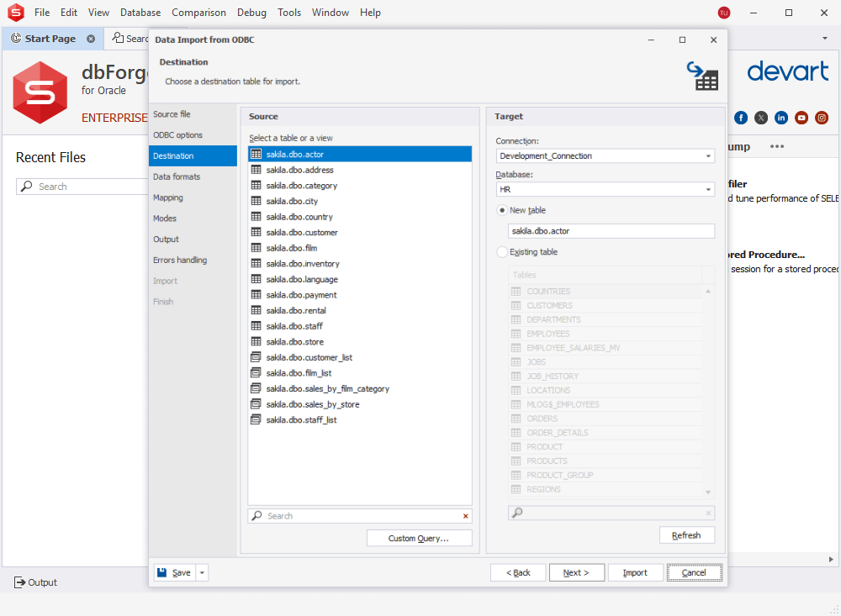This screenshot has height=616, width=841.
Task: Select sakila.dbo.rental in source list
Action: [359, 310]
